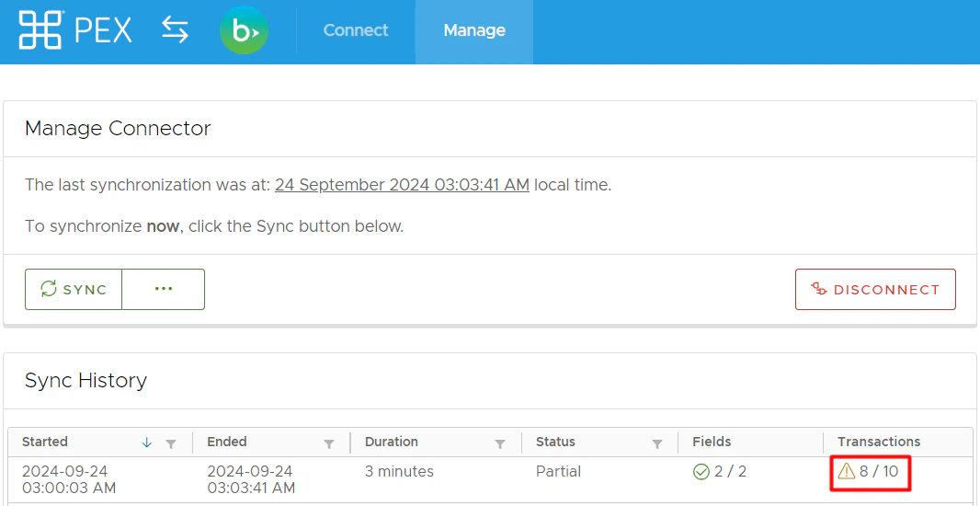980x506 pixels.
Task: Click the Started column sort arrow
Action: point(147,443)
